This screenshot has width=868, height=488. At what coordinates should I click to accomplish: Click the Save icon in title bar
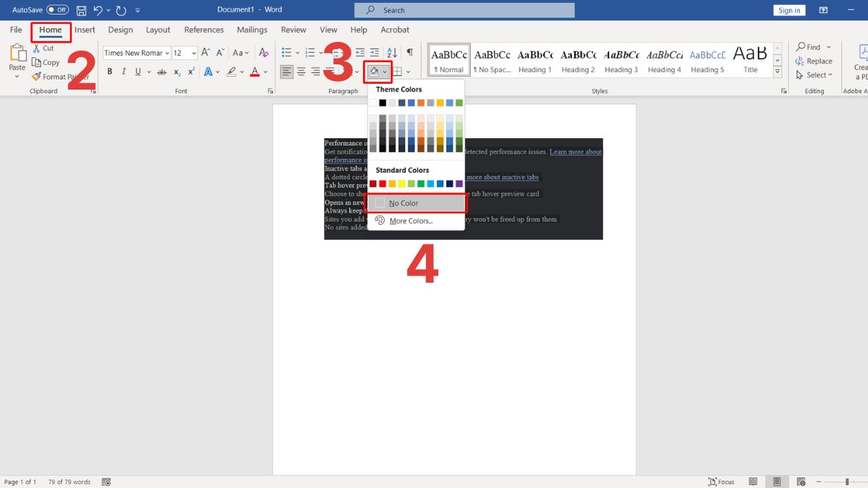coord(81,10)
